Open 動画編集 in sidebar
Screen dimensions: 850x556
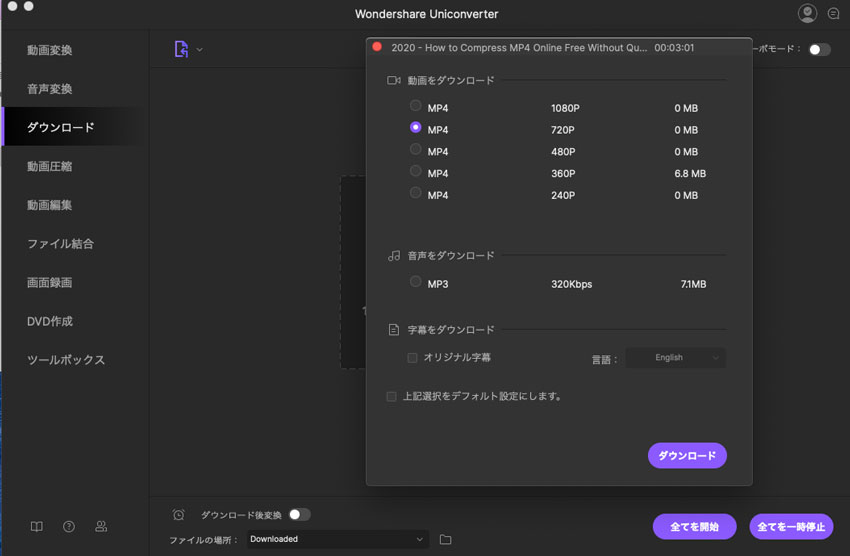coord(50,205)
